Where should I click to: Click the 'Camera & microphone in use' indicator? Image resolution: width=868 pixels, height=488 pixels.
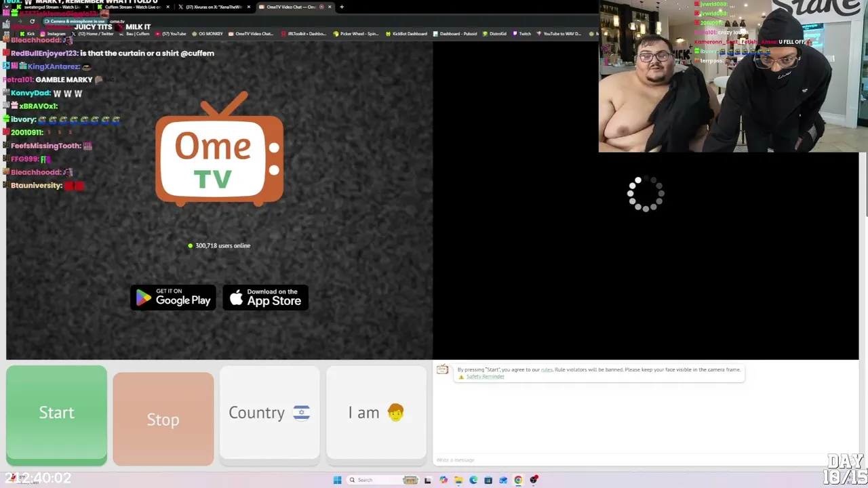click(77, 21)
